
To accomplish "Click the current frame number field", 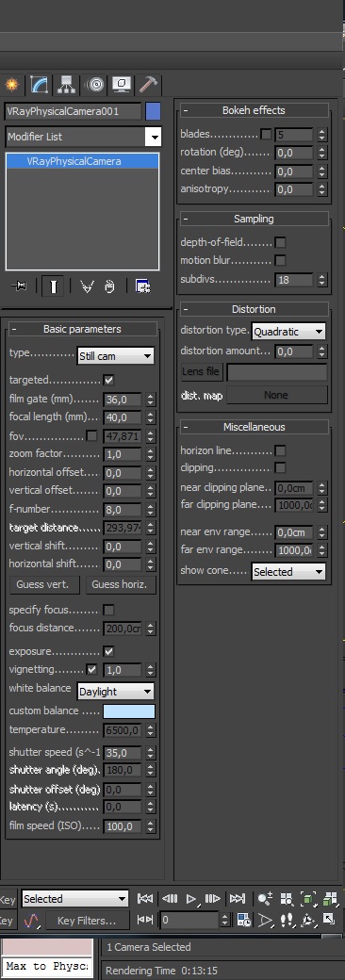I will pyautogui.click(x=190, y=920).
